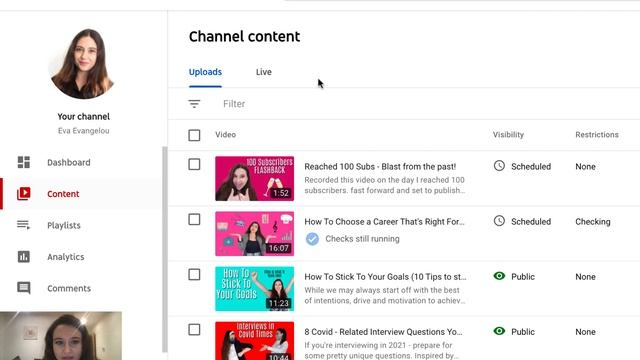Click green eye icon for How To Stick To Your Goals
640x360 pixels.
499,276
